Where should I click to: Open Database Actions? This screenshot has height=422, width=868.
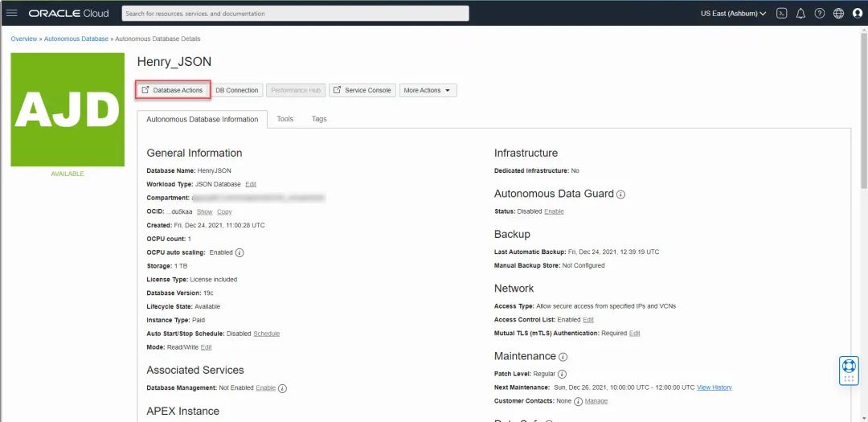(174, 90)
